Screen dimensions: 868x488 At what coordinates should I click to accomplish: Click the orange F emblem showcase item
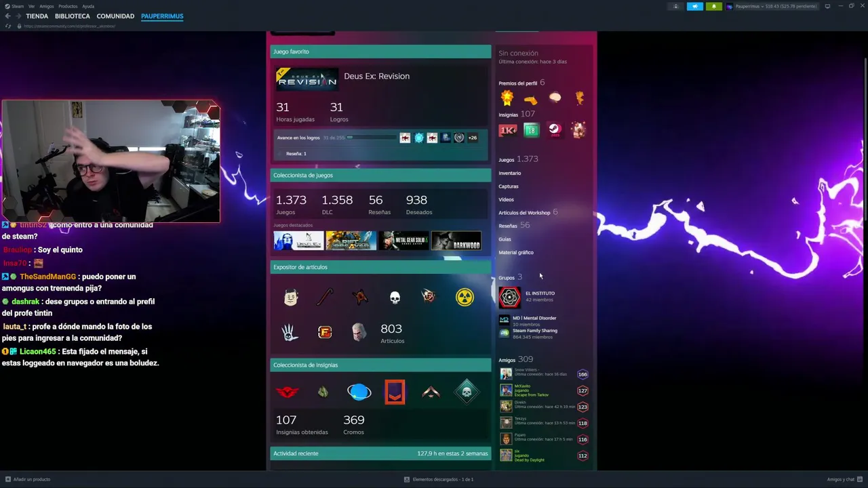[325, 332]
